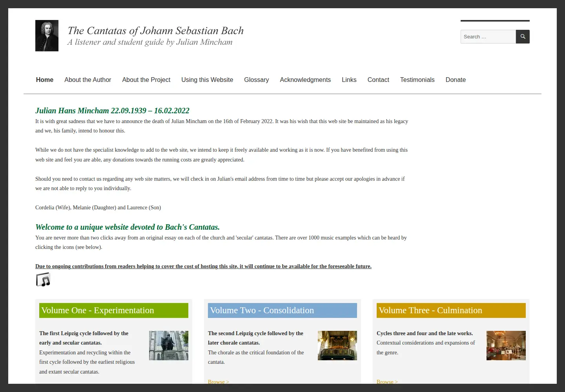Open the Donate page

(456, 80)
